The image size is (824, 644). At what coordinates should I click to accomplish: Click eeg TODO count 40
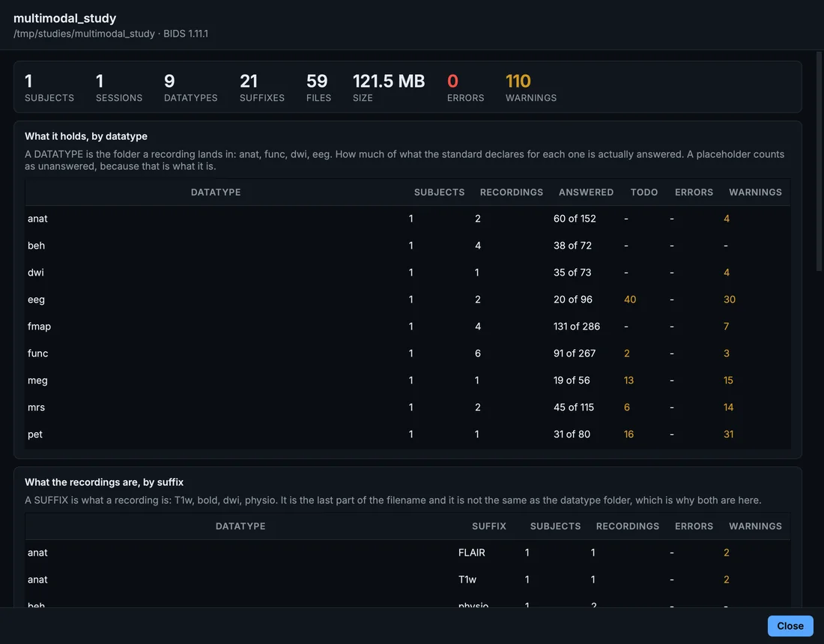[629, 300]
